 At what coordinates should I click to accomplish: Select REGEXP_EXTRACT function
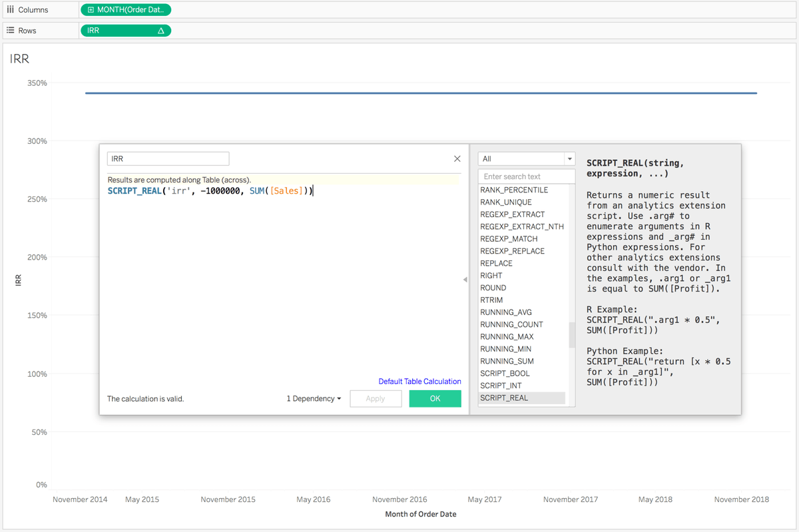coord(512,214)
